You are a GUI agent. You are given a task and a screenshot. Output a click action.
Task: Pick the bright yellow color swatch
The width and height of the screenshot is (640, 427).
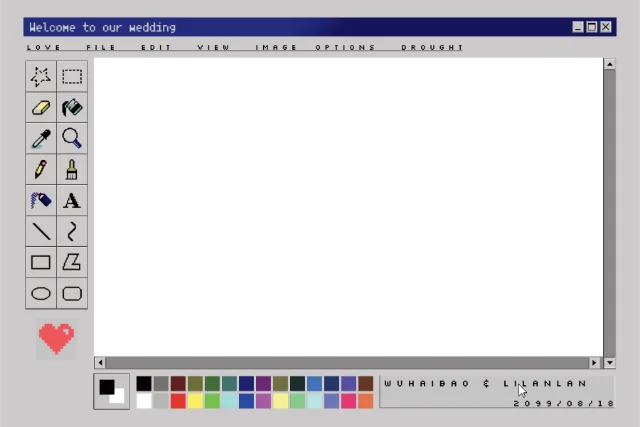click(x=195, y=401)
